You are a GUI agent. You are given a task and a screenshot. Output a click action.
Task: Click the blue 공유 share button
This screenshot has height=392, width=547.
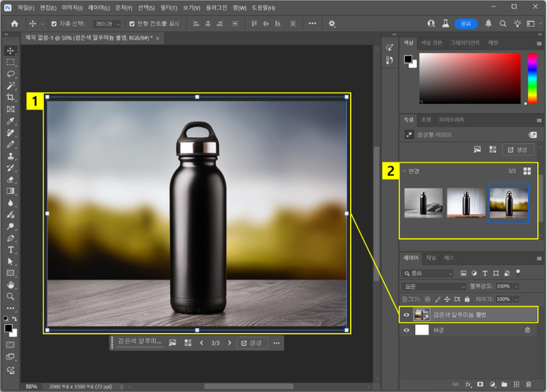[466, 23]
